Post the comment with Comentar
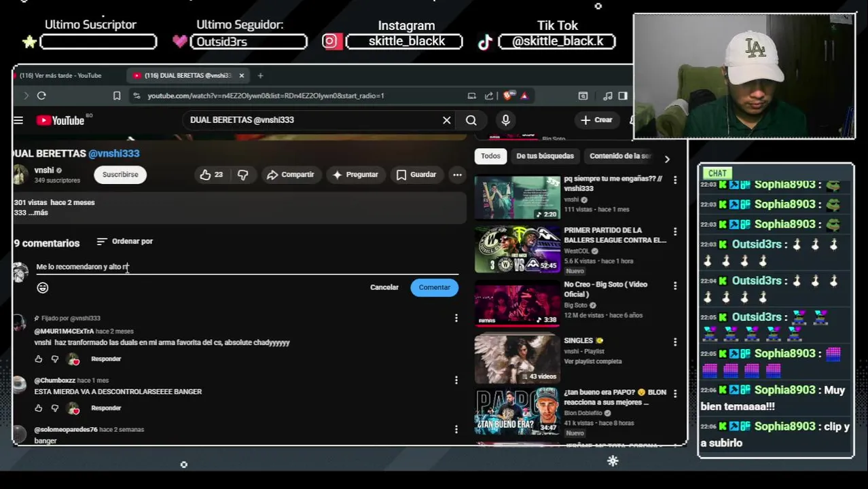The height and width of the screenshot is (489, 868). (x=435, y=287)
